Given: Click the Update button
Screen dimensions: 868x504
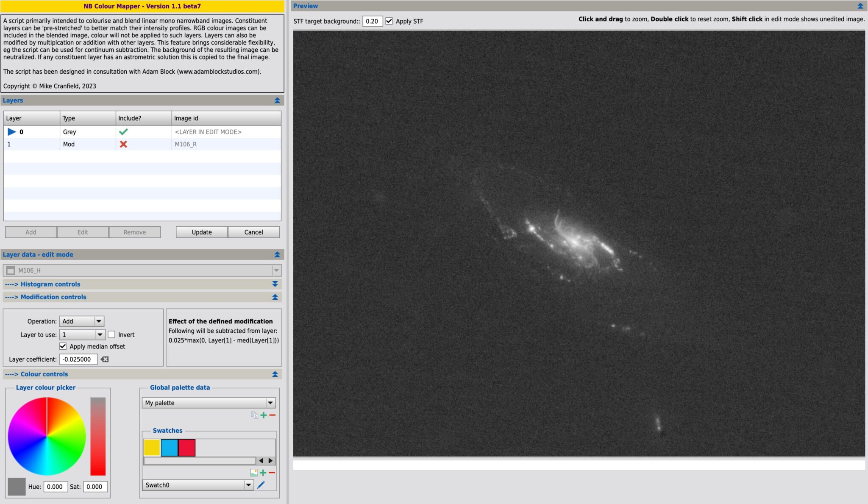Looking at the screenshot, I should (201, 232).
